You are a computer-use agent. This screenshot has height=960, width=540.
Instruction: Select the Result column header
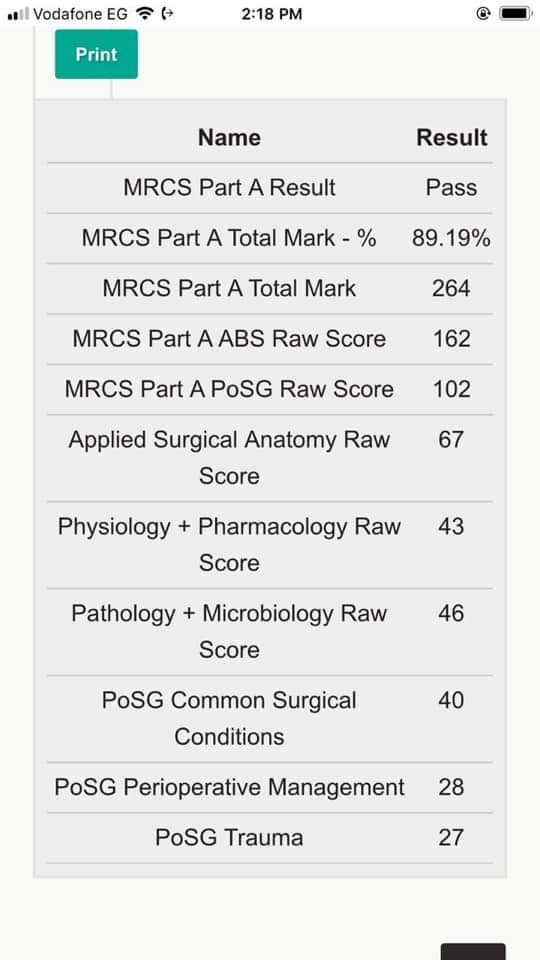tap(452, 138)
